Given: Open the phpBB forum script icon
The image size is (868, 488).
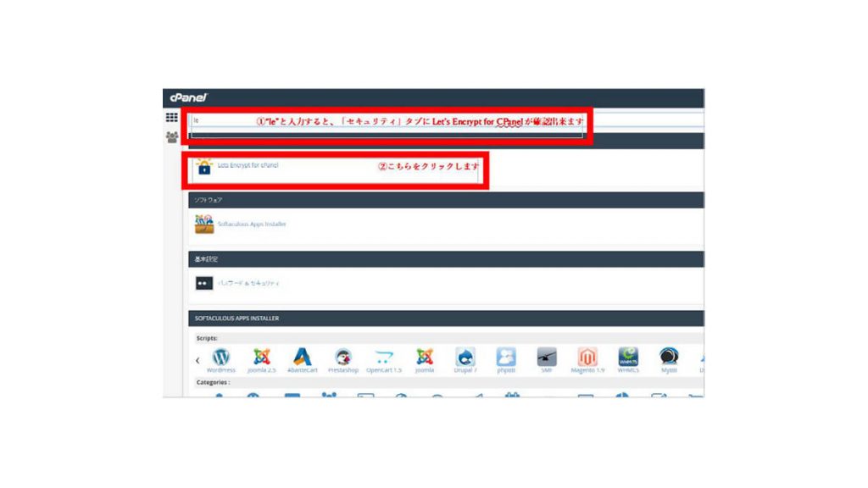Looking at the screenshot, I should pos(506,358).
